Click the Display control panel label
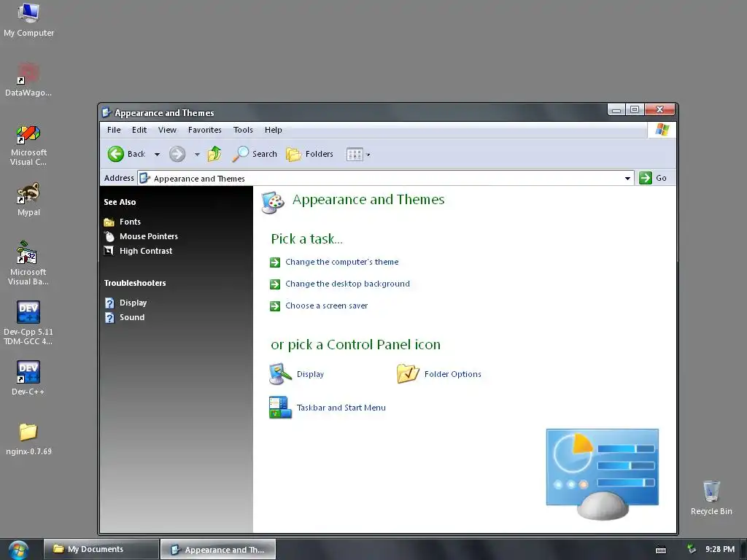This screenshot has height=560, width=747. (310, 374)
